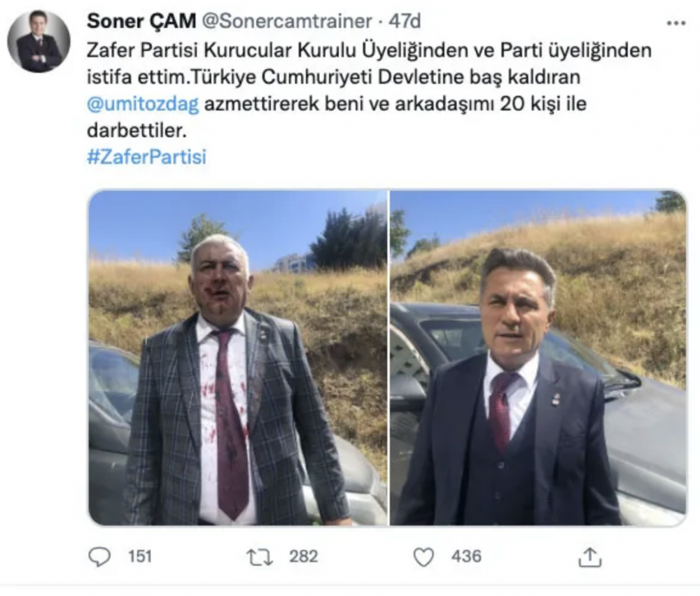Click the 436 likes count
The height and width of the screenshot is (596, 700).
pyautogui.click(x=466, y=557)
